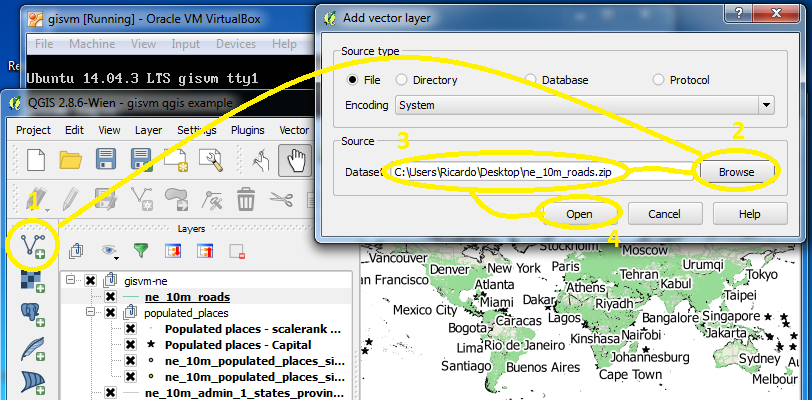Open the Project menu in QGIS
The image size is (812, 400).
pos(33,130)
